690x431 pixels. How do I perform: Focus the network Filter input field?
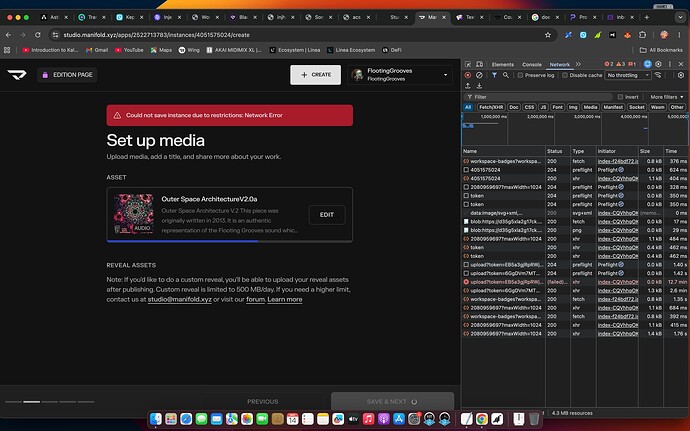(538, 97)
